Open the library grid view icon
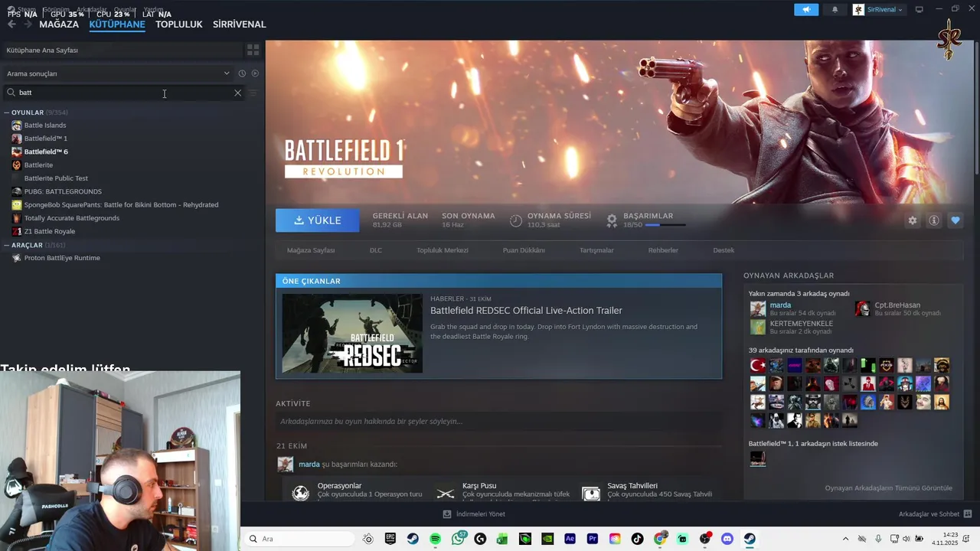Screen dimensions: 980x551 pos(253,50)
